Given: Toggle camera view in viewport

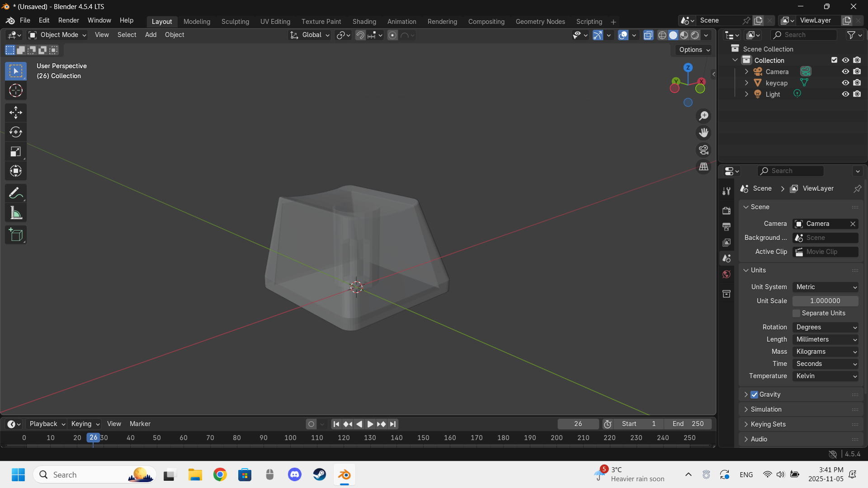Looking at the screenshot, I should pyautogui.click(x=703, y=150).
